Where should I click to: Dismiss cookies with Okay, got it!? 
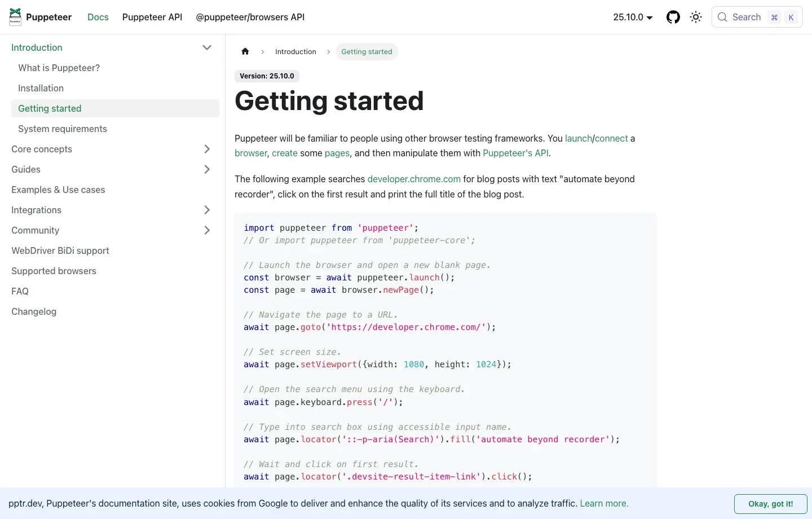[x=771, y=504]
